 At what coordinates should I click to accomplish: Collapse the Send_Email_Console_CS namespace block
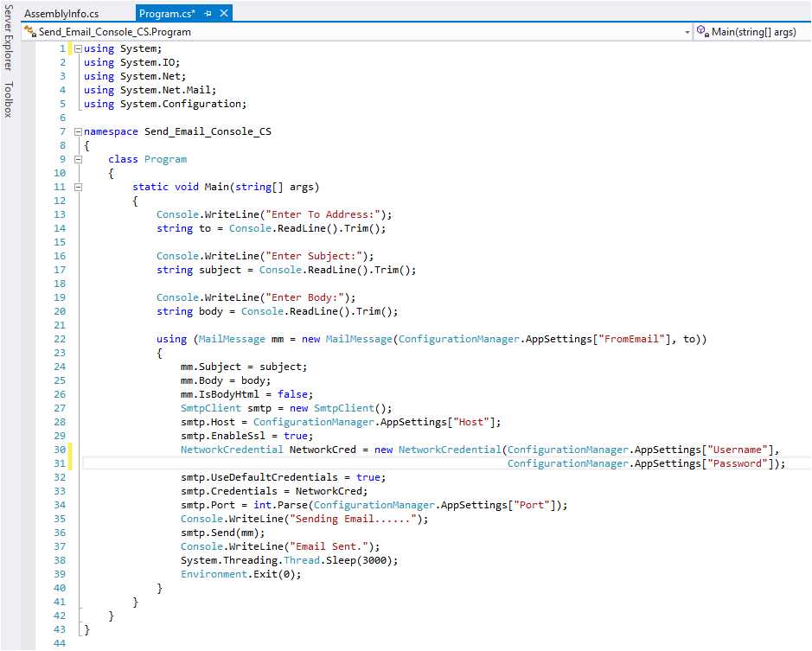pyautogui.click(x=79, y=131)
